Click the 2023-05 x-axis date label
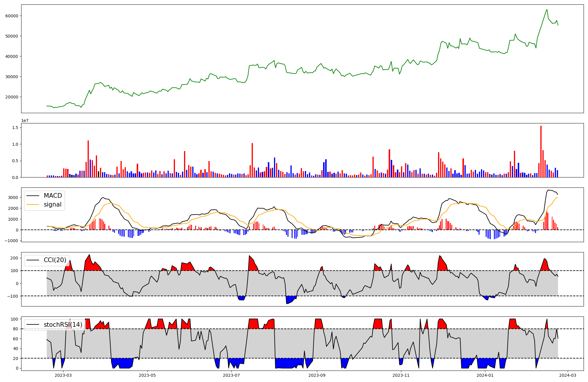The image size is (588, 382). click(x=147, y=375)
